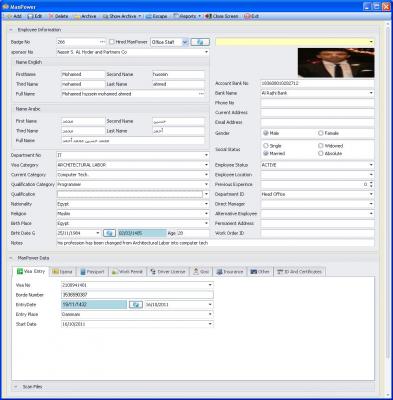Open the Bank Name dropdown
Viewport: 393px width, 400px height.
(371, 93)
